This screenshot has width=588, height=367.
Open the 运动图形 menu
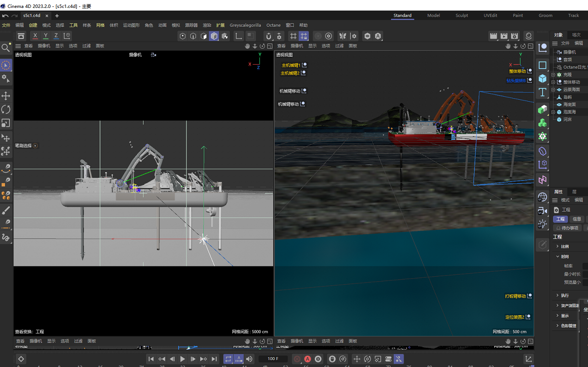[x=131, y=25]
